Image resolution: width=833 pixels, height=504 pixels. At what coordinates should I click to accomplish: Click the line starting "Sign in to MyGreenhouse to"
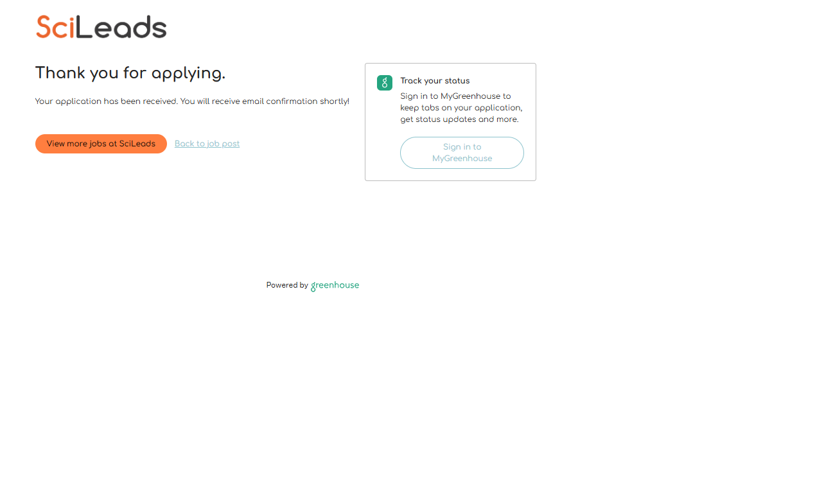pyautogui.click(x=455, y=96)
